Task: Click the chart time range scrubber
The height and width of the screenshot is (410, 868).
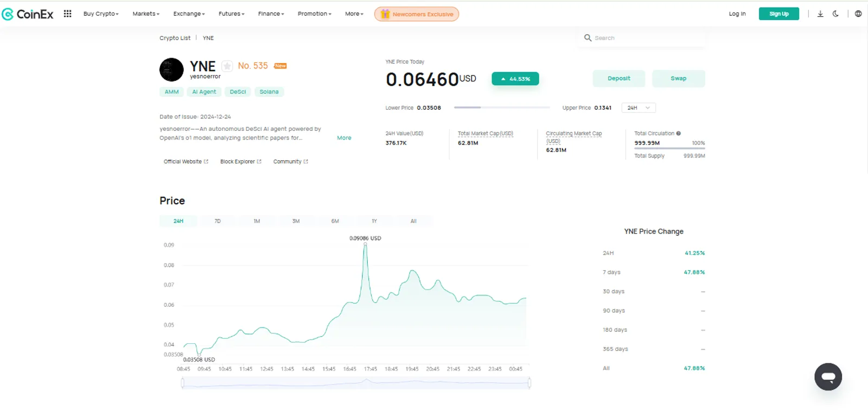Action: (356, 383)
